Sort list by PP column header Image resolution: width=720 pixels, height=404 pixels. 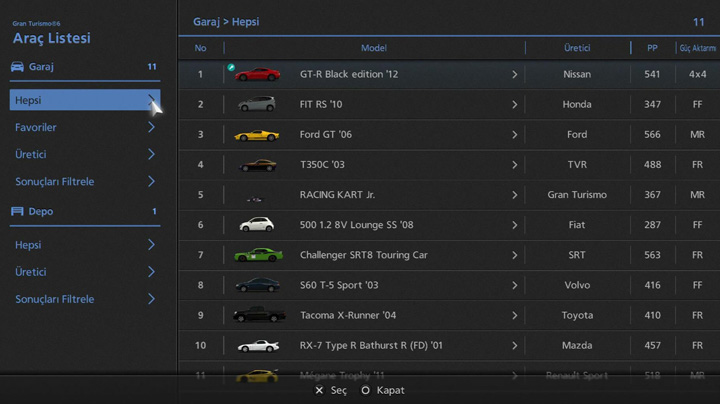point(652,48)
